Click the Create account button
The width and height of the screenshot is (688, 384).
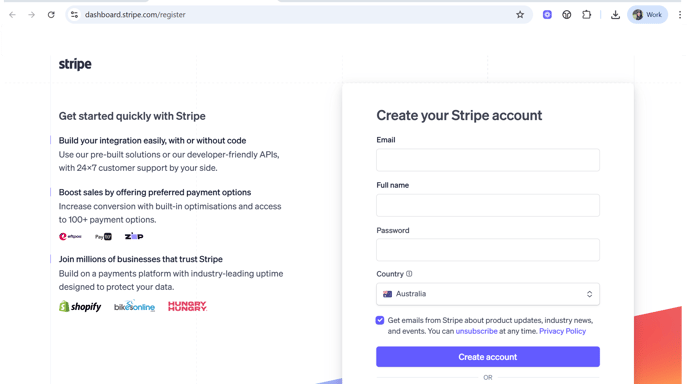click(x=487, y=357)
